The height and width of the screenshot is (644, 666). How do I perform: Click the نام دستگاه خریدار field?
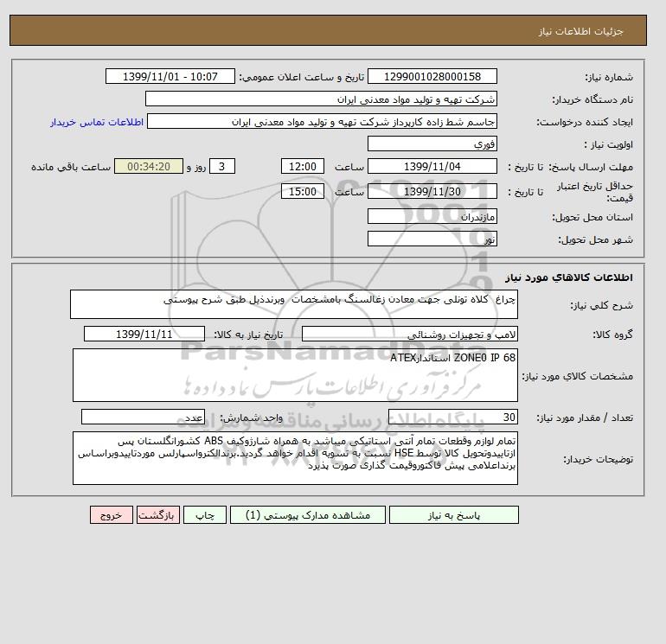click(x=321, y=99)
